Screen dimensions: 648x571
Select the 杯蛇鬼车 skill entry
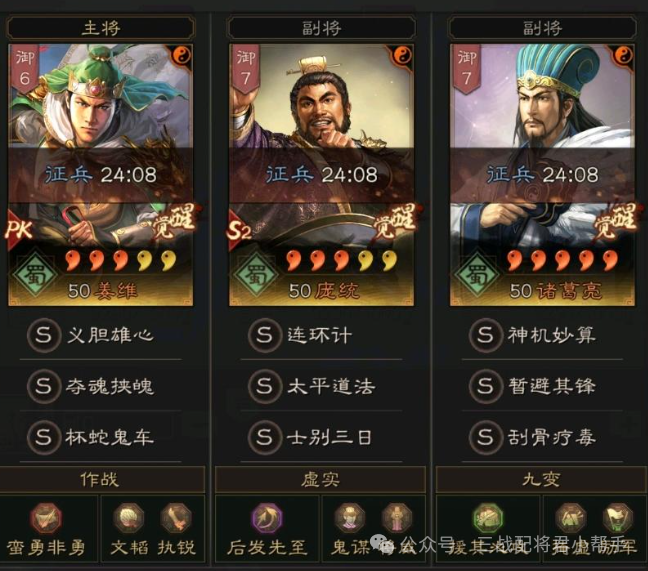(x=91, y=437)
